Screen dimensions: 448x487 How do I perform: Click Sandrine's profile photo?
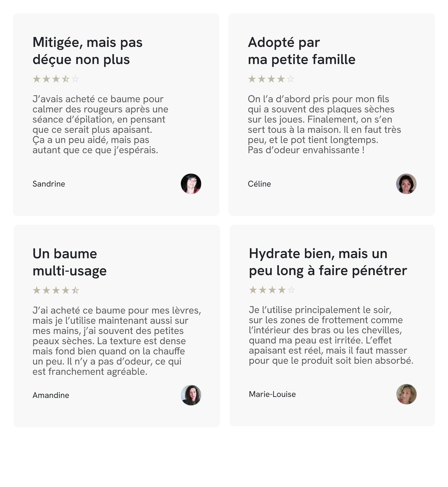191,184
